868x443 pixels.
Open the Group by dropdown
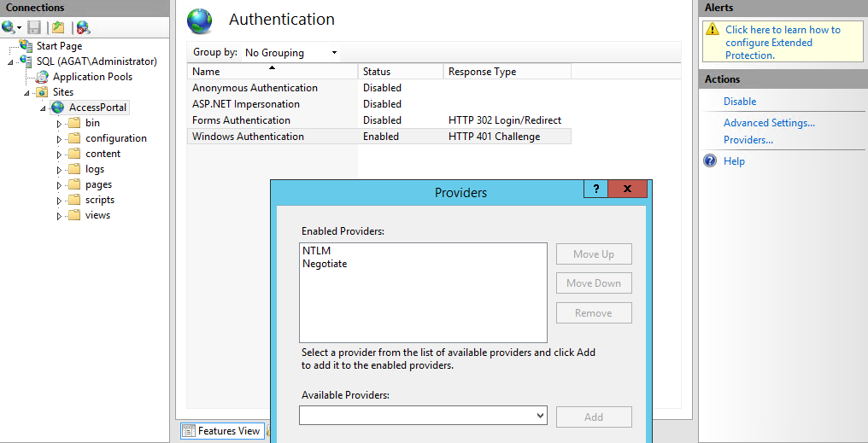click(290, 53)
